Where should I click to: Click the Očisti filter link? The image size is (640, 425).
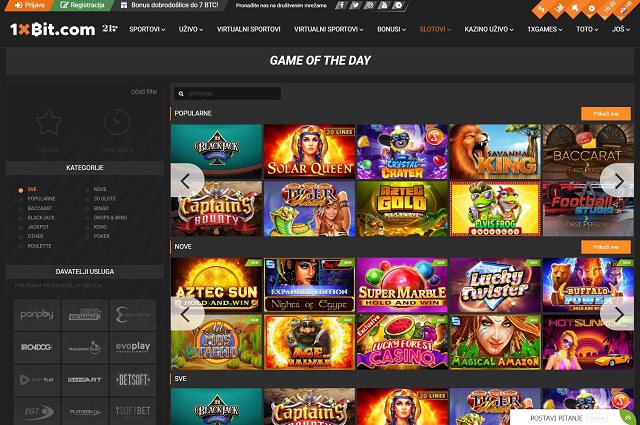[x=144, y=92]
